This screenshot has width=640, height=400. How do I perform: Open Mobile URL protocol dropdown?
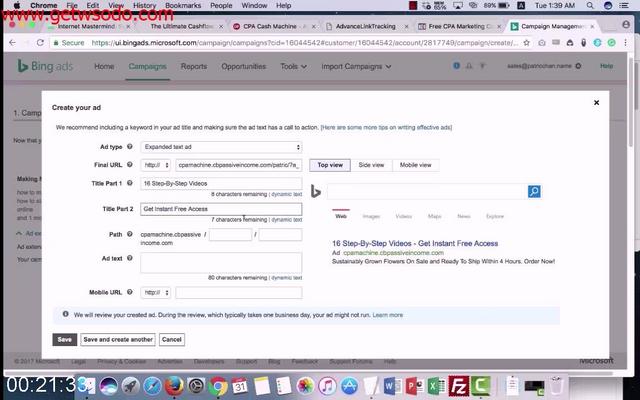pos(156,293)
